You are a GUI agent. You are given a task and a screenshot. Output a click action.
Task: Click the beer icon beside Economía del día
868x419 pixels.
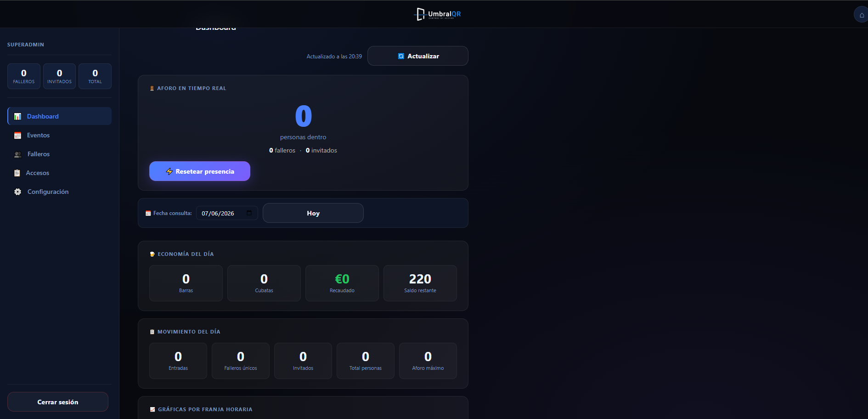coord(152,254)
